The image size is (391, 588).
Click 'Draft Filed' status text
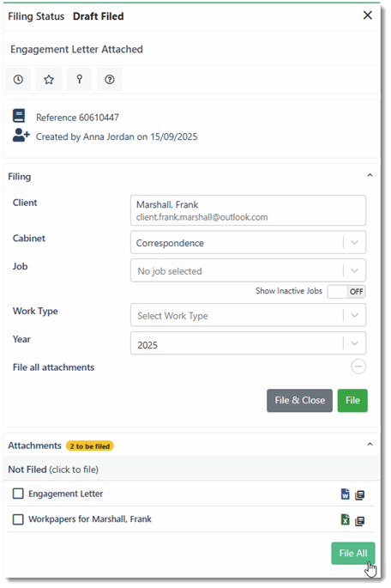point(98,16)
